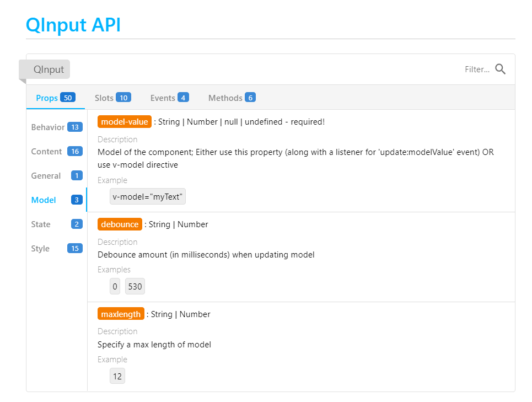Select the State category in sidebar
The image size is (532, 402).
tap(41, 224)
